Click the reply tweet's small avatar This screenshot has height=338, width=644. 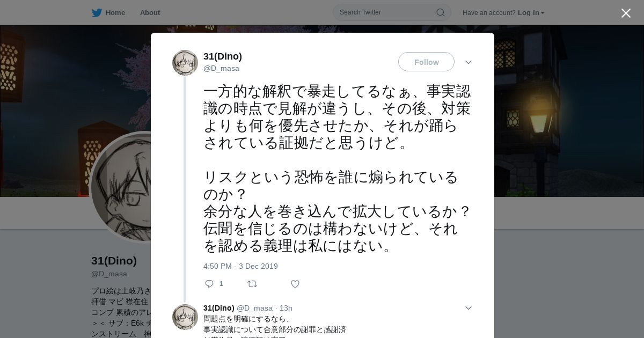coord(185,317)
